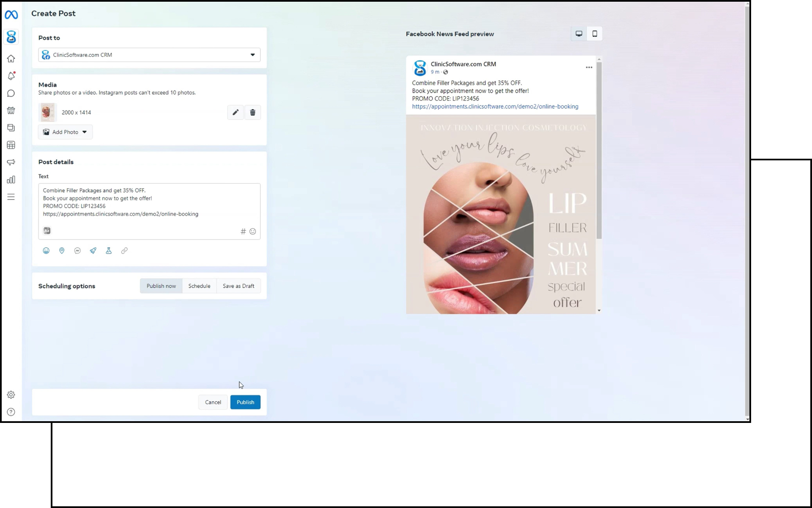Click the location pin icon

(62, 251)
